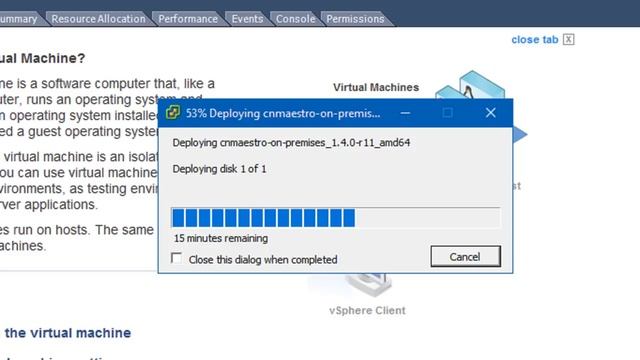Click the '53% Deploying cnmaestro-on-premis...' title text
640x360 pixels.
tap(283, 113)
